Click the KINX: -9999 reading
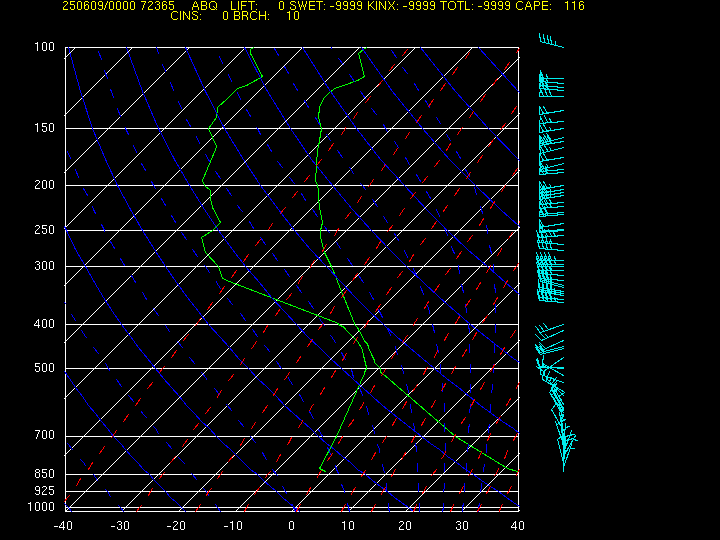Screen dimensions: 720x540 [x=402, y=6]
